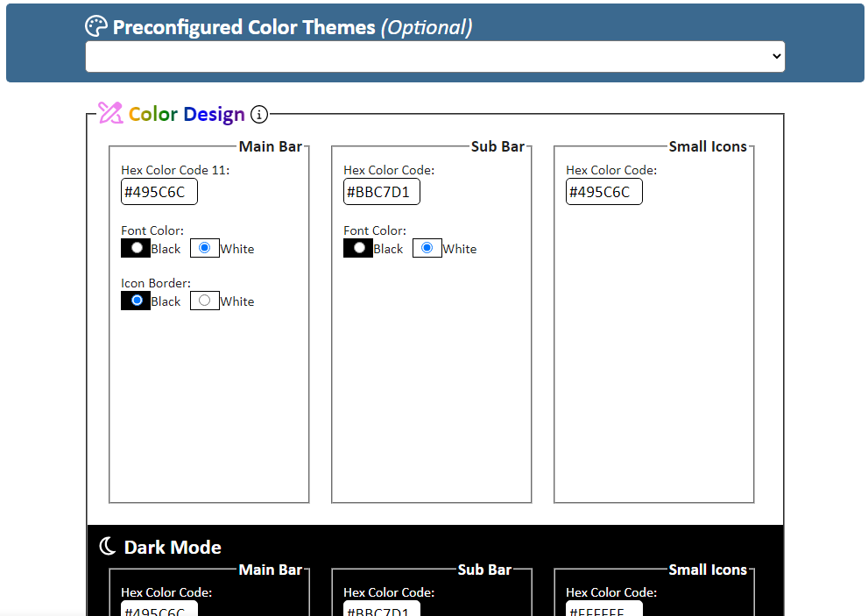Select Black for Main Bar font color

[x=136, y=248]
